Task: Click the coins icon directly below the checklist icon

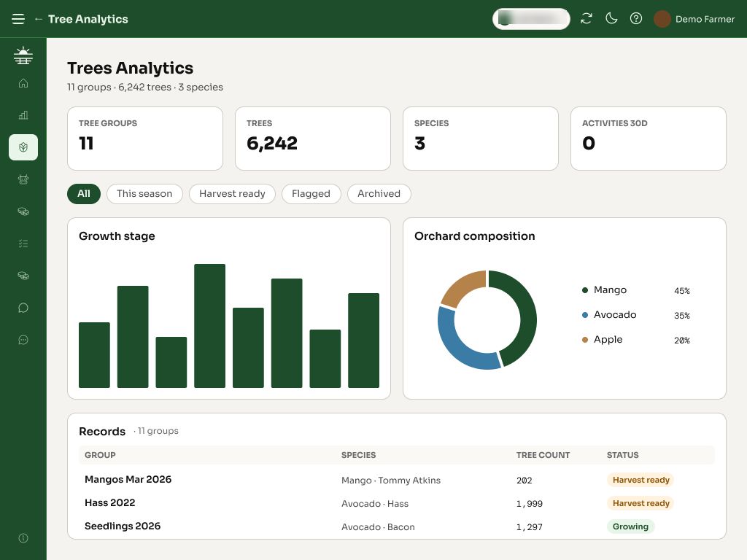Action: pos(23,276)
